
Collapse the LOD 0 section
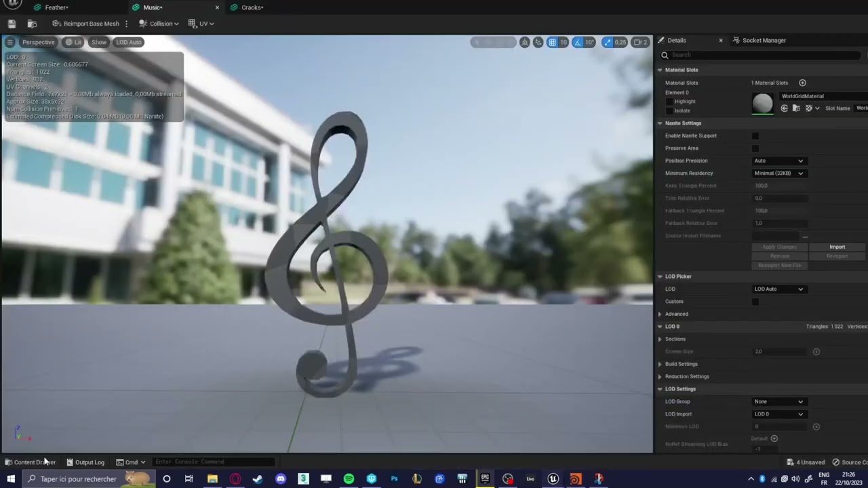pyautogui.click(x=660, y=327)
